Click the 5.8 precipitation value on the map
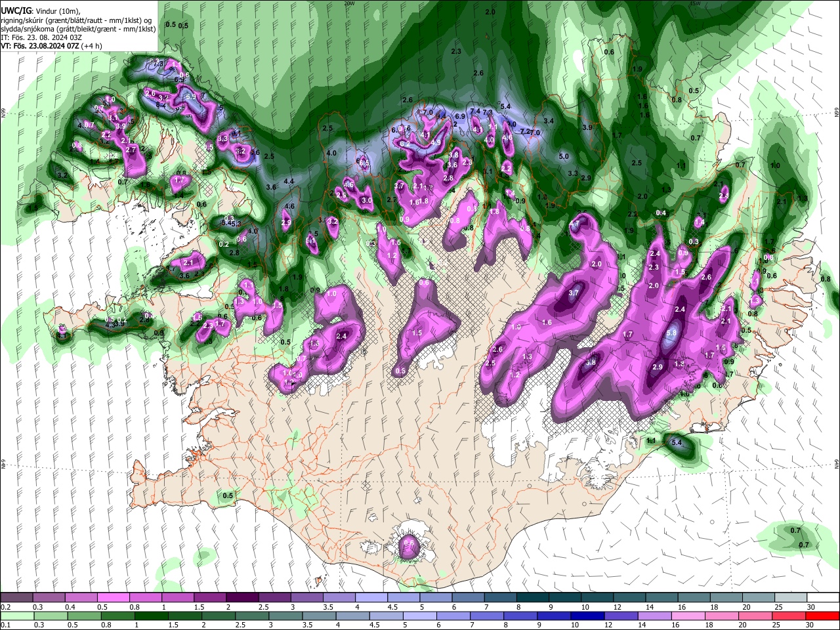The width and height of the screenshot is (840, 630). pos(671,333)
